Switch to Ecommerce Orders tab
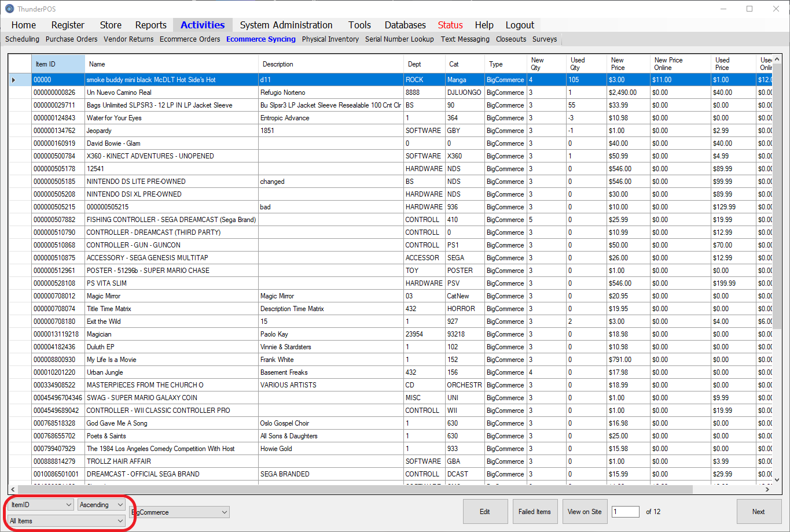This screenshot has height=532, width=790. 190,39
